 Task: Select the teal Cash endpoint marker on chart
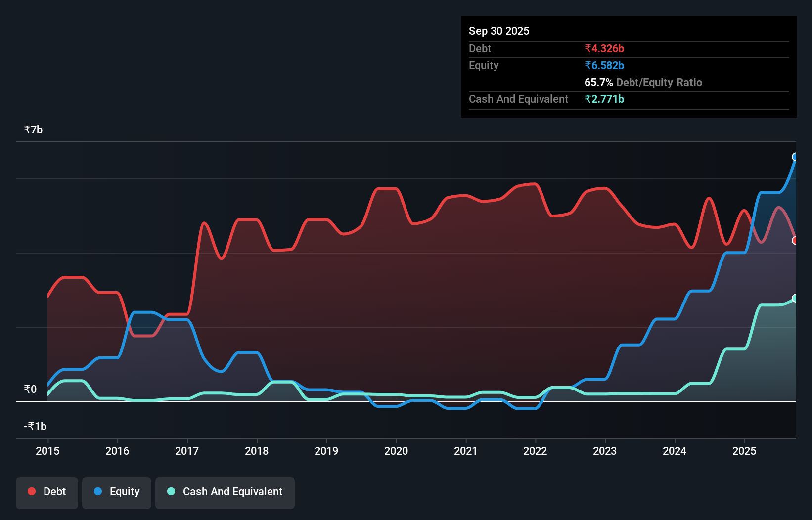click(x=795, y=298)
